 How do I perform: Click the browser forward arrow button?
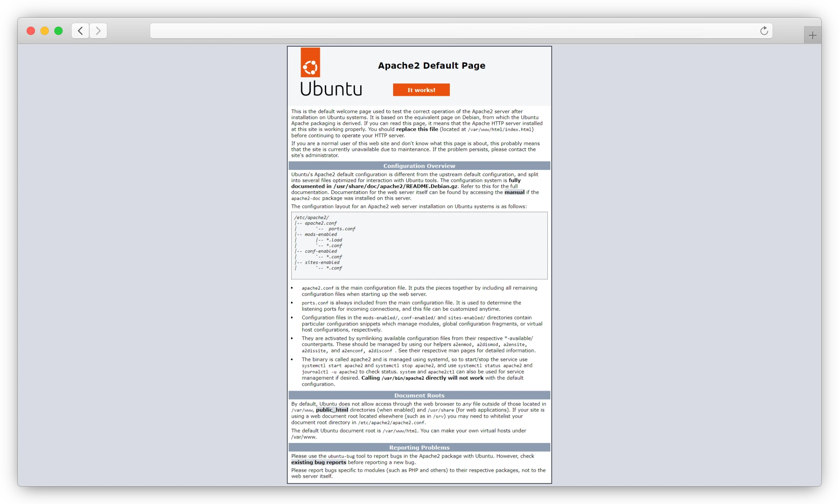98,31
